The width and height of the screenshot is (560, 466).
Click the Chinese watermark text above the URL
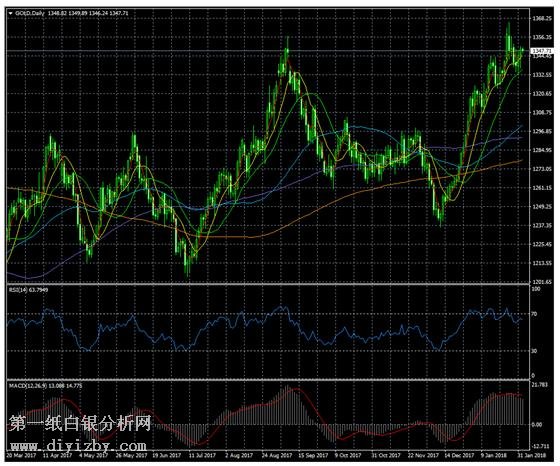pos(80,423)
